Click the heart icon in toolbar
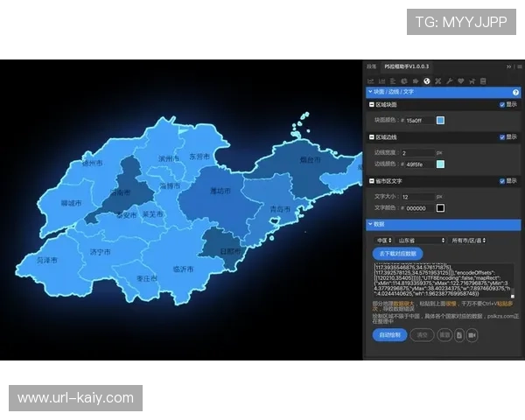Viewport: 525px width, 420px height. click(x=461, y=80)
